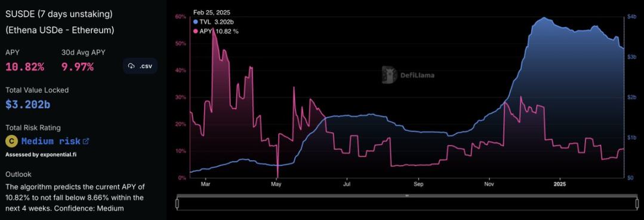
Task: Click the Sep label on time axis
Action: tap(418, 185)
